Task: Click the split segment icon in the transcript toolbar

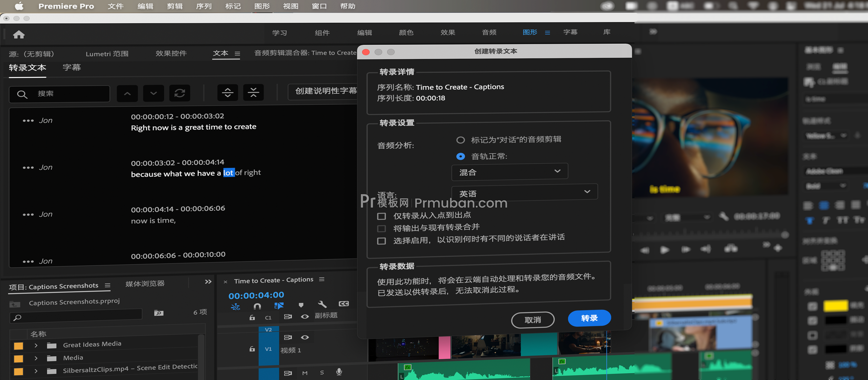Action: click(x=227, y=93)
